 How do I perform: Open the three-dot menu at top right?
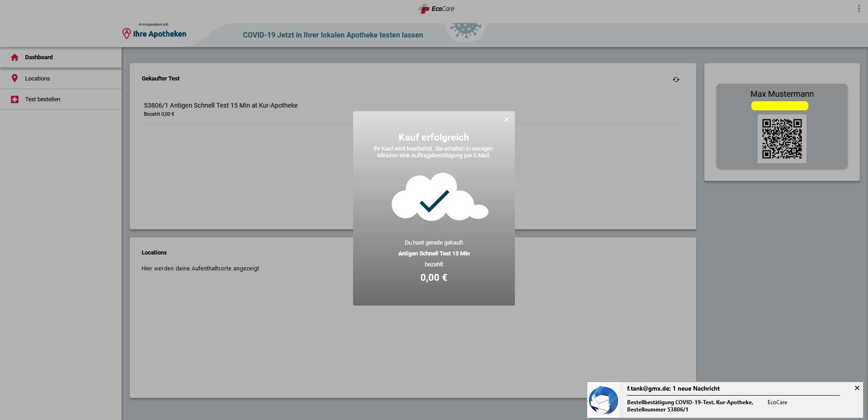tap(859, 9)
